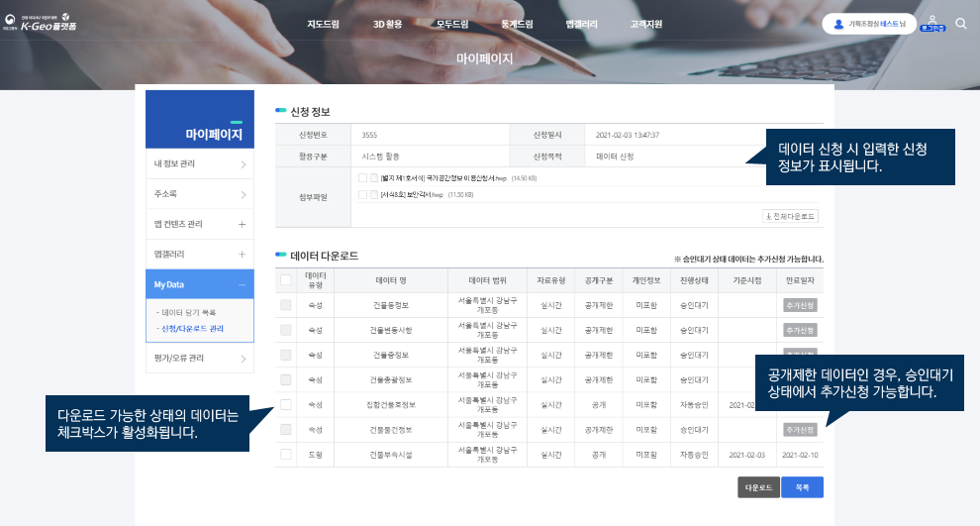
Task: Download all attachments with 전체다운로드
Action: pyautogui.click(x=790, y=216)
